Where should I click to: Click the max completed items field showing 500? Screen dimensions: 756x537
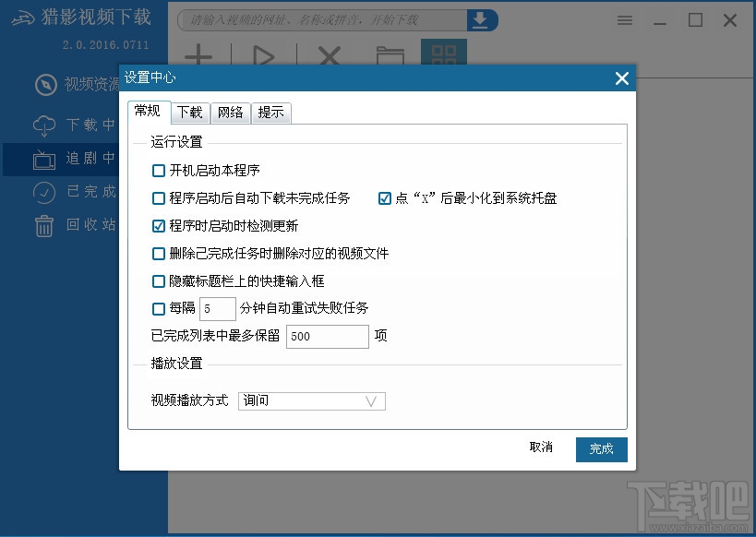(328, 337)
